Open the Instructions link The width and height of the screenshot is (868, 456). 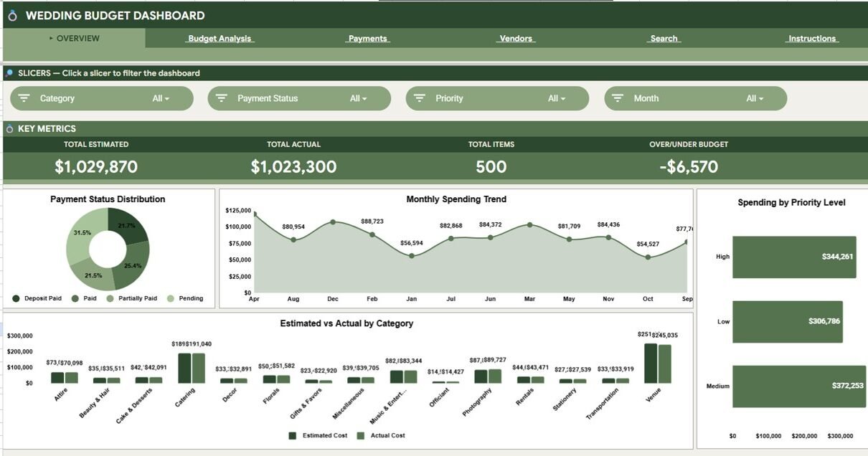pos(812,39)
